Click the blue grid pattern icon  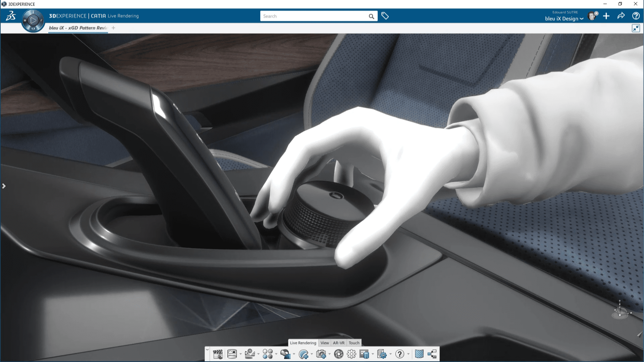tap(419, 354)
